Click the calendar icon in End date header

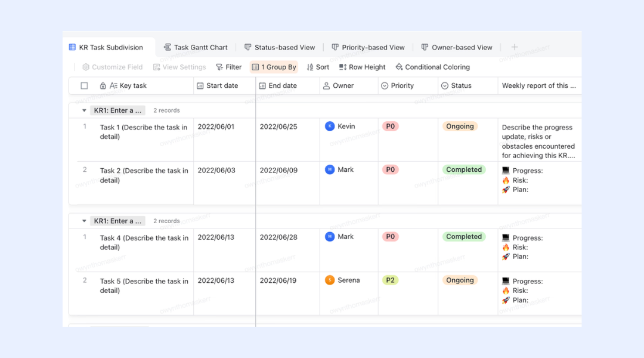[x=262, y=85]
